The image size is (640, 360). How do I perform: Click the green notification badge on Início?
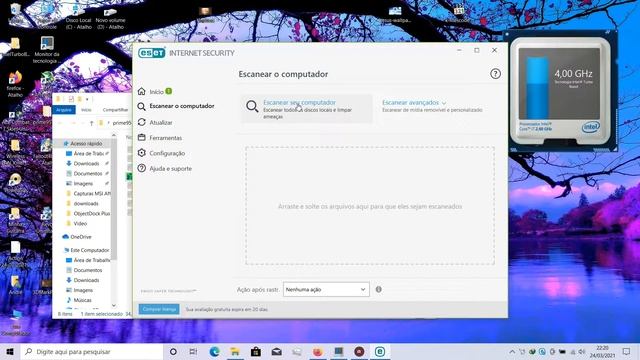pos(169,91)
